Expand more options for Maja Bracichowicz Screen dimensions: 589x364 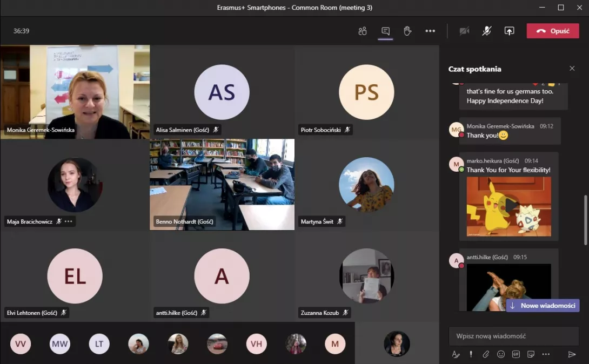click(68, 221)
